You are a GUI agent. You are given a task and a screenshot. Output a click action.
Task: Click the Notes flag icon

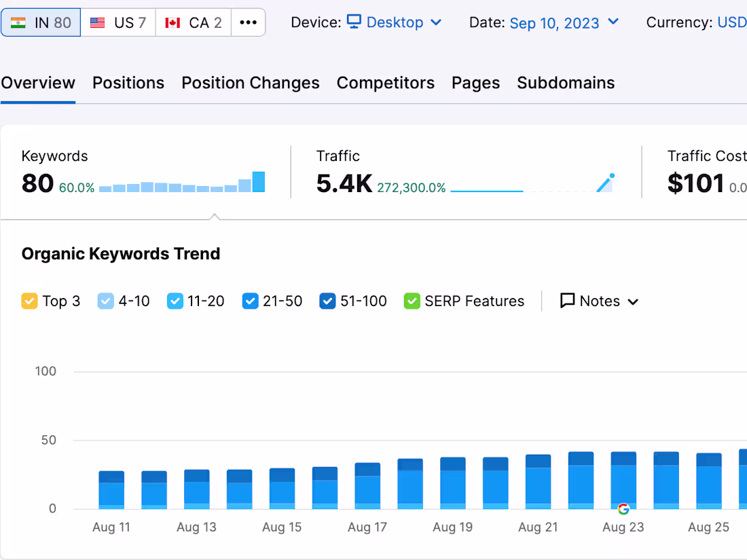point(568,300)
